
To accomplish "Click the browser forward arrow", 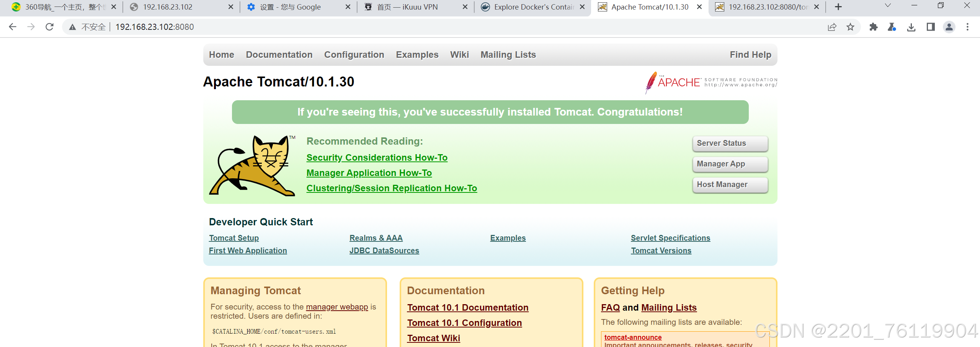I will pos(31,27).
